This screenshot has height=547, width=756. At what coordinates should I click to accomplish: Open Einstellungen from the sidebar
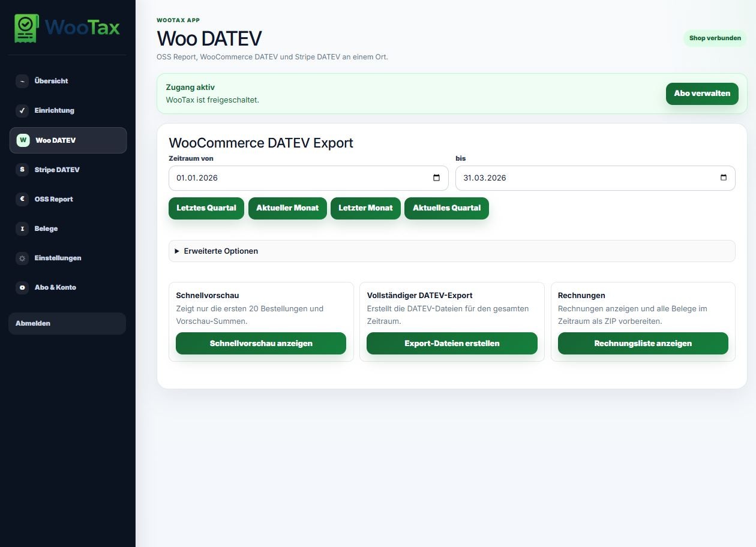pos(67,258)
